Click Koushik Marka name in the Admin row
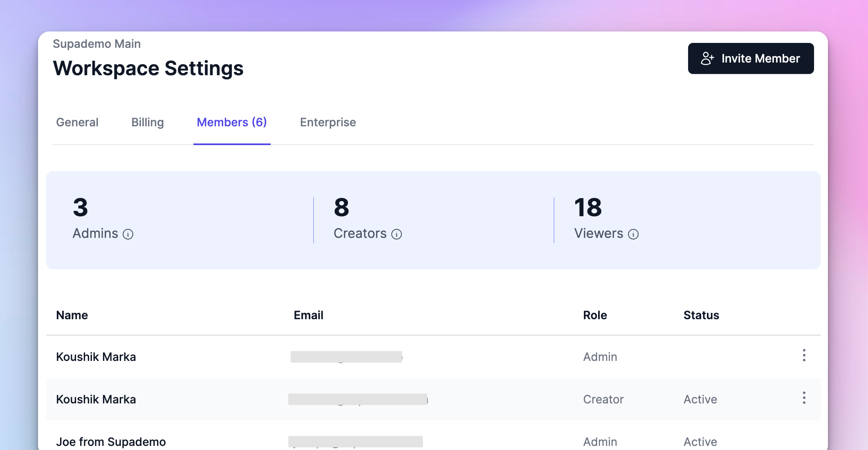This screenshot has height=450, width=868. 96,357
